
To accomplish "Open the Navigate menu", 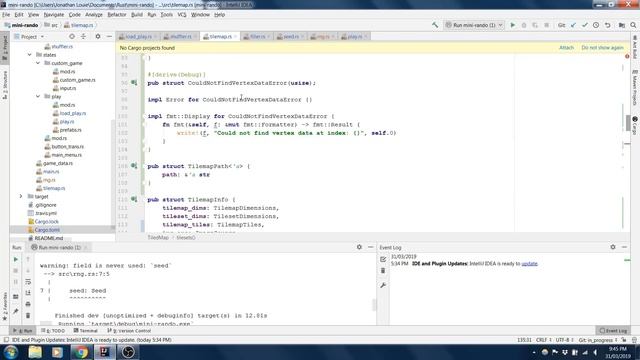I will pyautogui.click(x=53, y=15).
